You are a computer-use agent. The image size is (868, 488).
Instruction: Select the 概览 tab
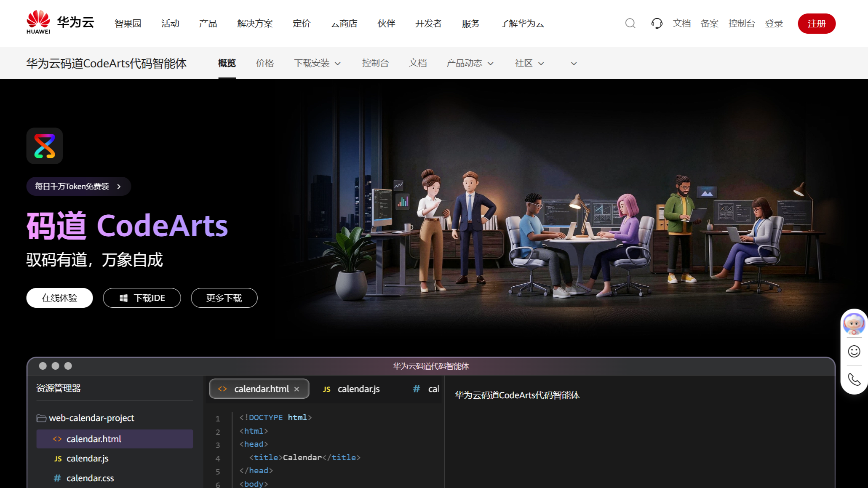coord(227,63)
